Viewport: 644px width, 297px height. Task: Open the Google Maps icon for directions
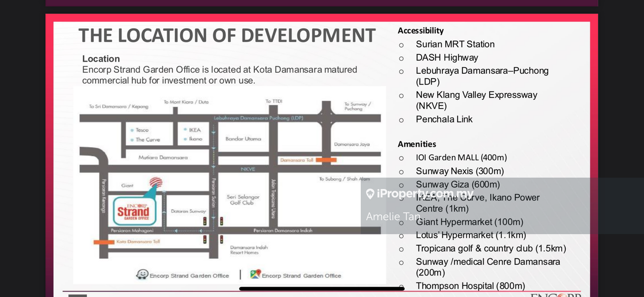click(x=256, y=273)
